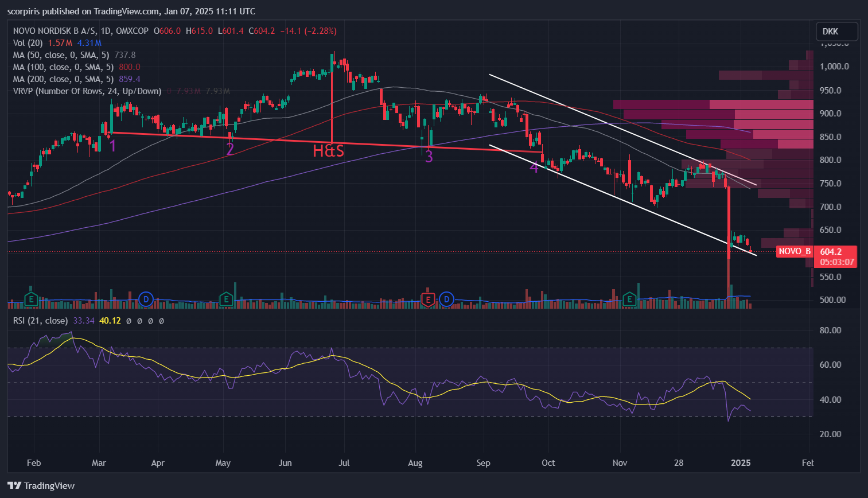Viewport: 868px width, 498px height.
Task: Click the 700.0 price axis label
Action: [831, 207]
